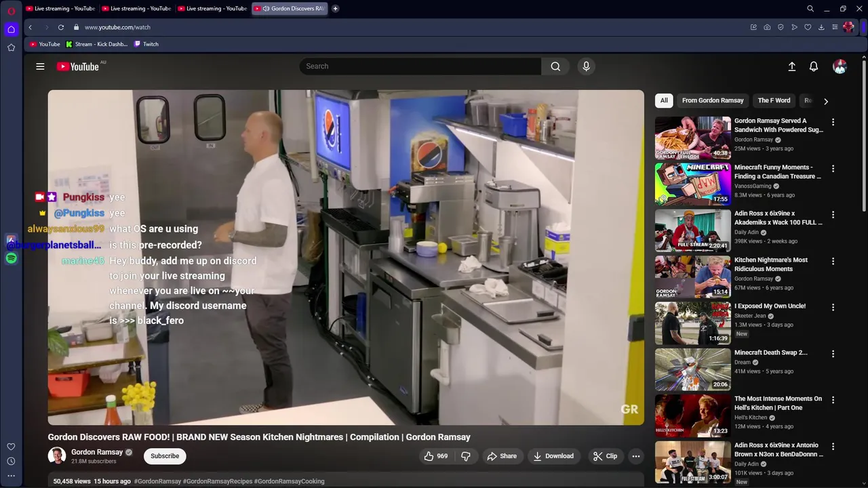The width and height of the screenshot is (868, 488).
Task: Open options for Minecraft Death Swap video
Action: 833,354
